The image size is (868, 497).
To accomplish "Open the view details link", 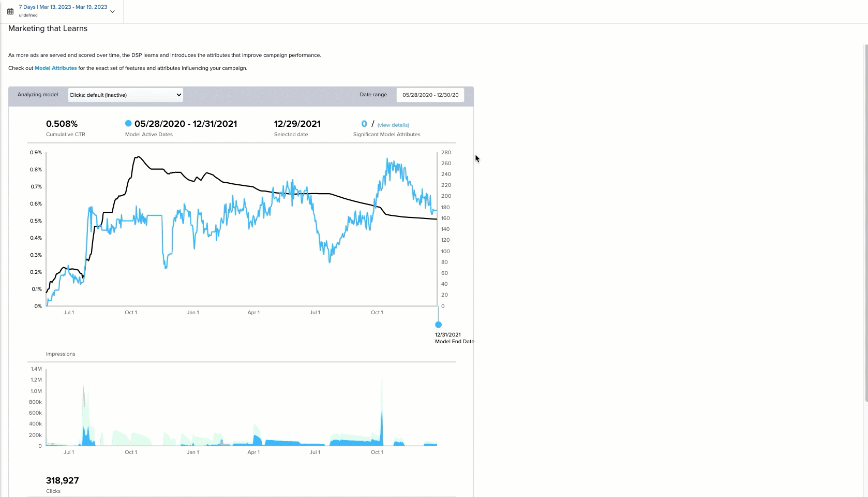I will pyautogui.click(x=393, y=125).
